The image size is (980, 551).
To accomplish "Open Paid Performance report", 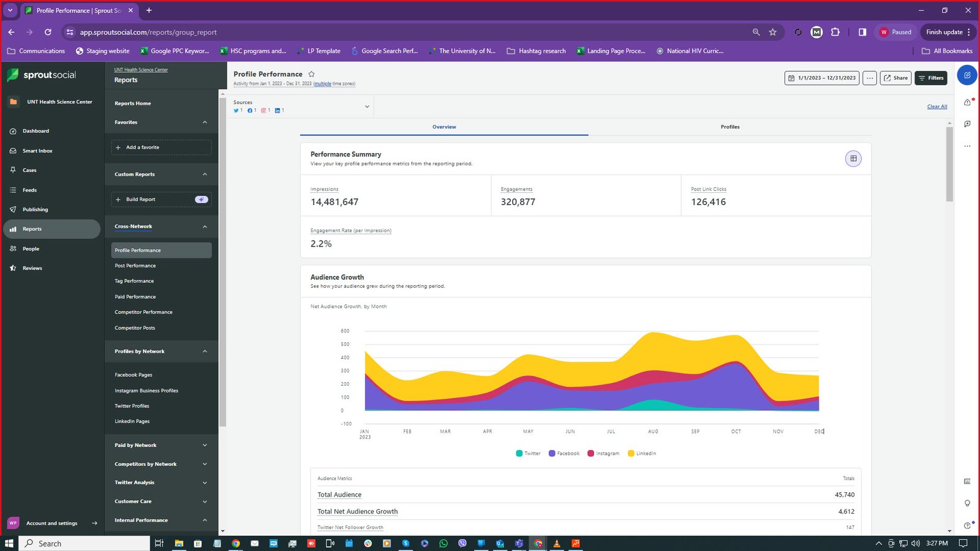I will pyautogui.click(x=135, y=297).
